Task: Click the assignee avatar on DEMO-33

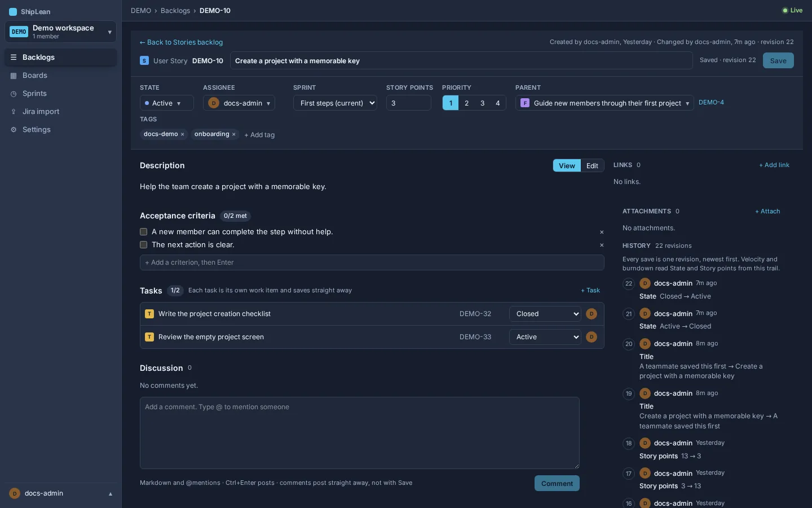Action: [592, 337]
